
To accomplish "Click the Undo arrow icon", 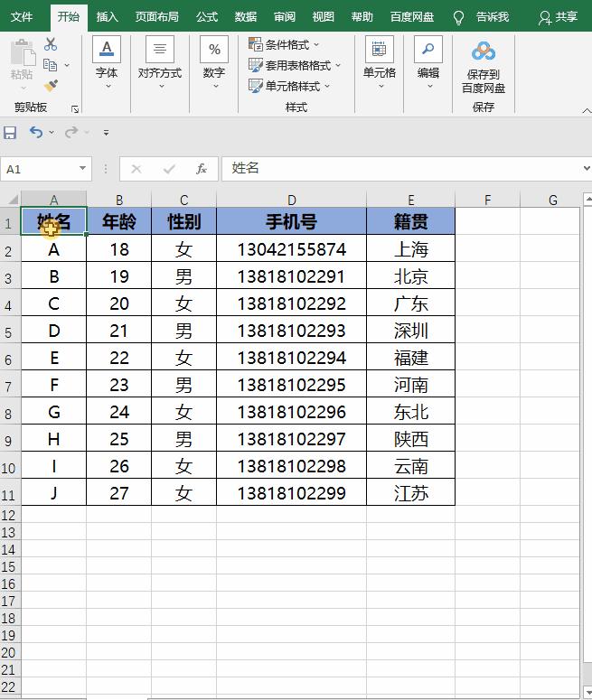I will [35, 133].
